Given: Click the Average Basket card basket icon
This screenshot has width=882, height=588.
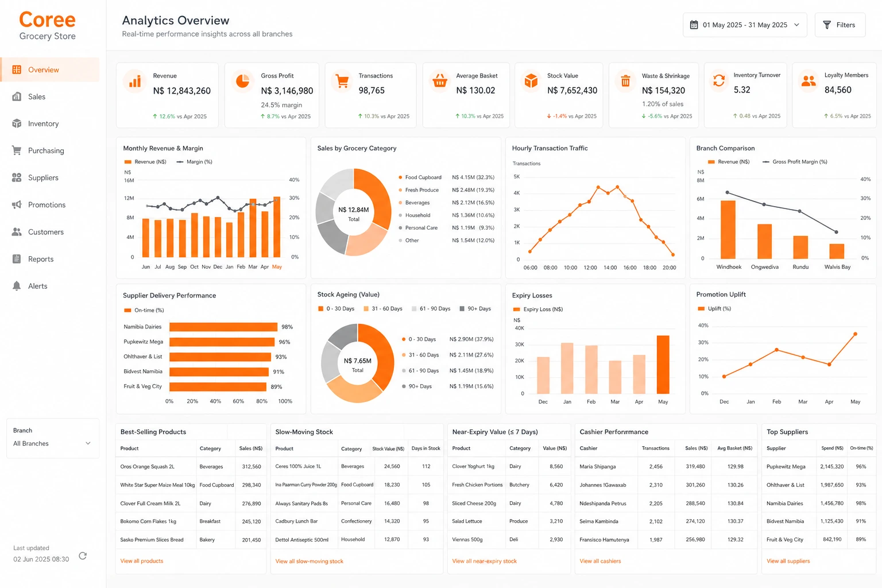Looking at the screenshot, I should click(x=440, y=81).
